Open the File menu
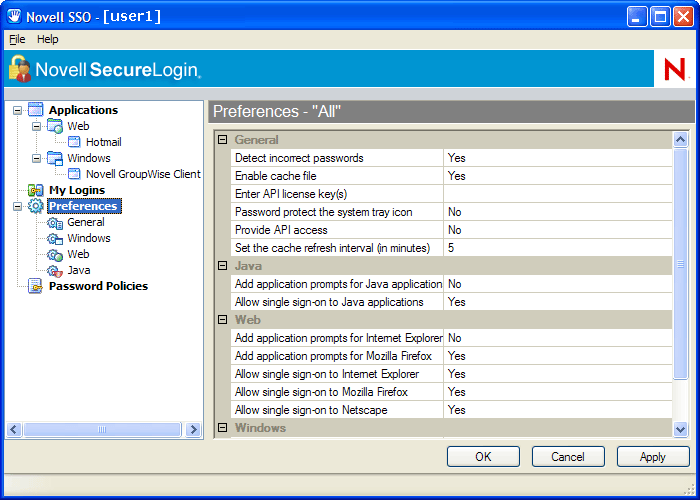Viewport: 700px width, 500px height. click(x=17, y=39)
